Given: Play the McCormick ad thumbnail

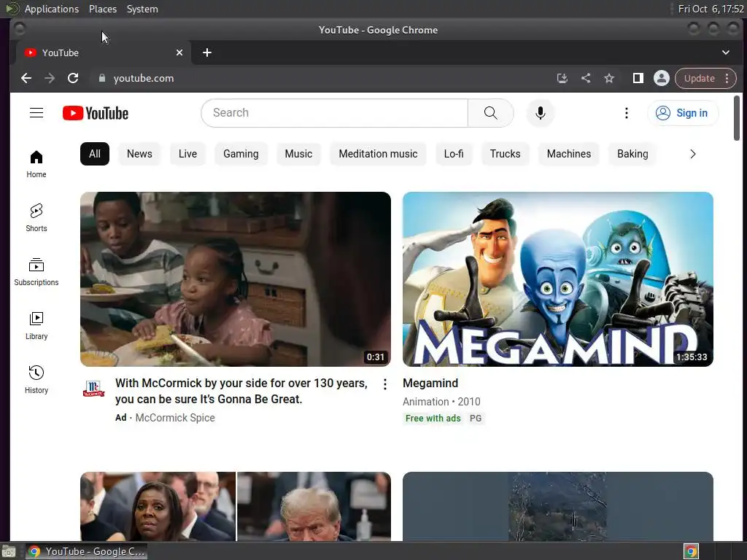Looking at the screenshot, I should click(x=236, y=279).
